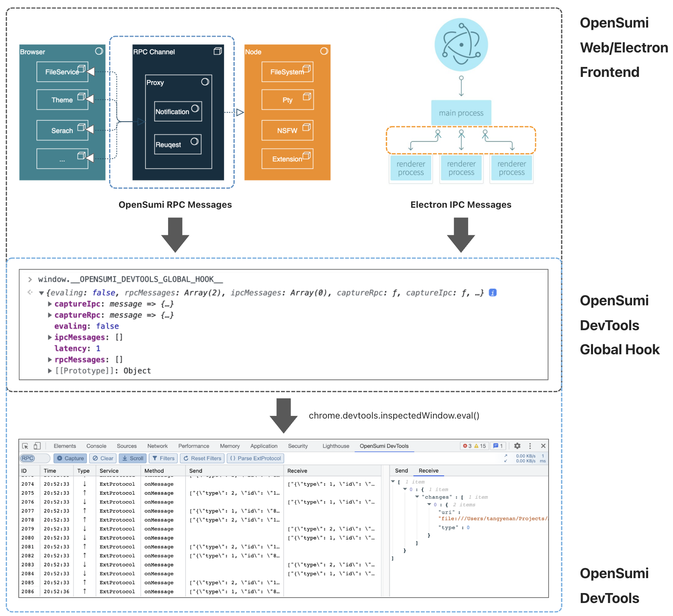Screen dimensions: 673x616
Task: Click the Pty box in Node diagram
Action: pos(287,100)
